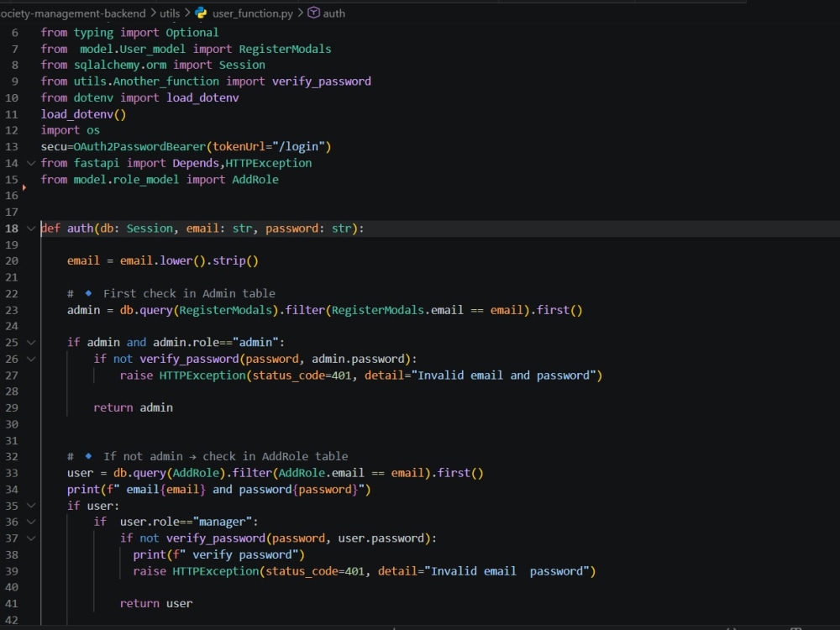Click line number 23 in gutter
840x630 pixels.
(x=12, y=310)
